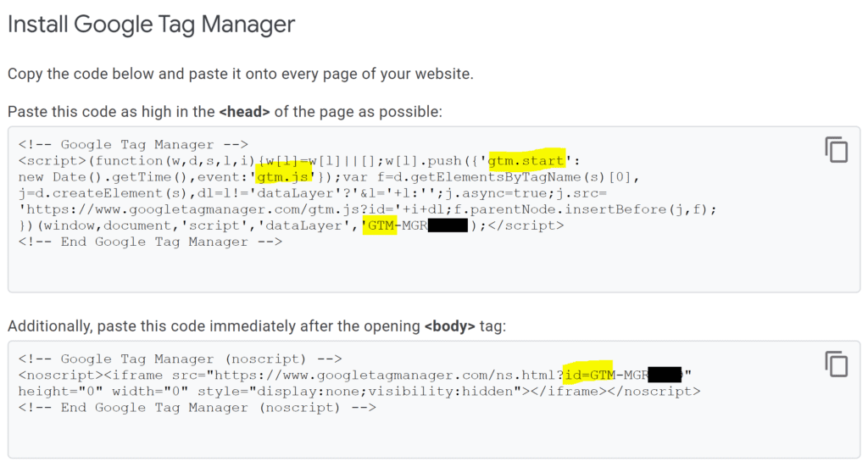Click the "End Google Tag Manager (noscript)" comment
Screen dimensions: 868x473
197,408
